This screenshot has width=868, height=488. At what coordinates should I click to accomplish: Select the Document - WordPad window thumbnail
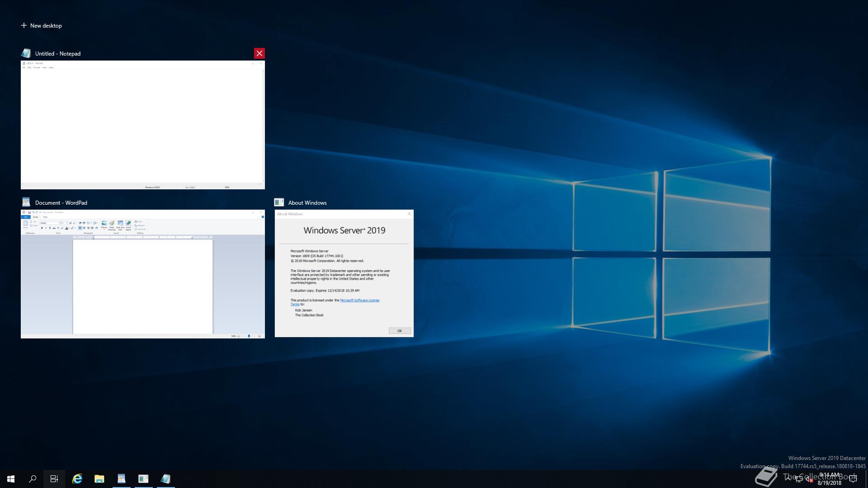coord(143,274)
